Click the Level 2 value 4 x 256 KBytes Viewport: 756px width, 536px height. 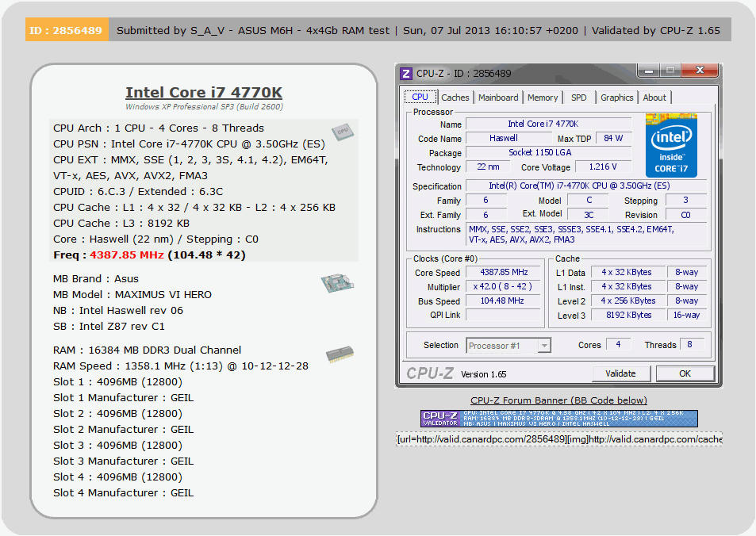(627, 301)
